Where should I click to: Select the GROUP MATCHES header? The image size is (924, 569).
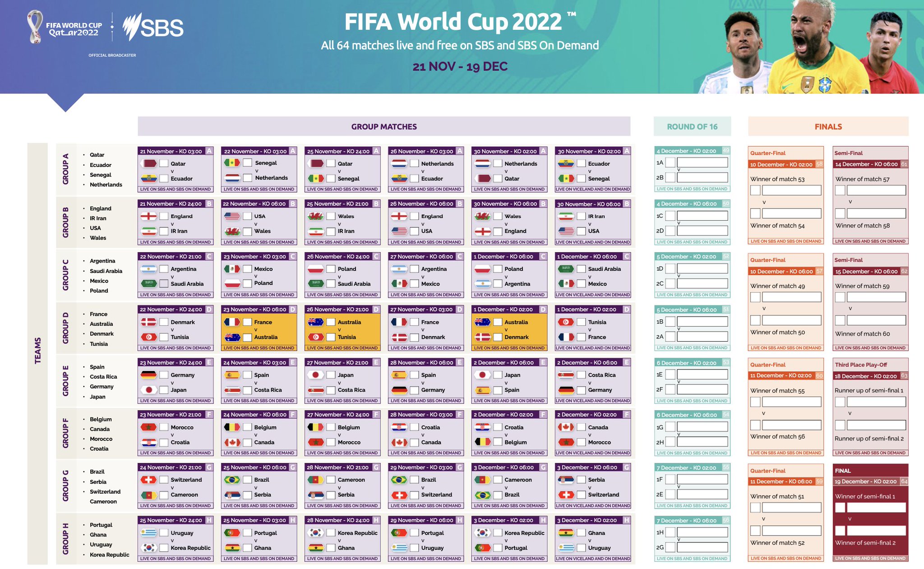[x=384, y=126]
